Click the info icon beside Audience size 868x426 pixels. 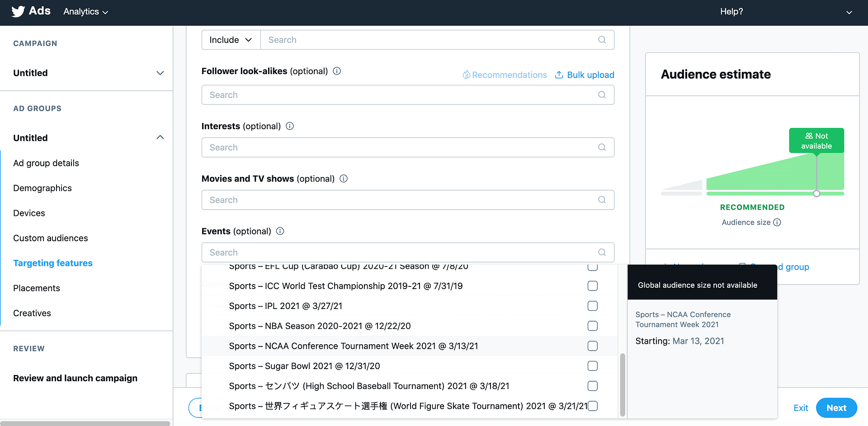(x=777, y=222)
